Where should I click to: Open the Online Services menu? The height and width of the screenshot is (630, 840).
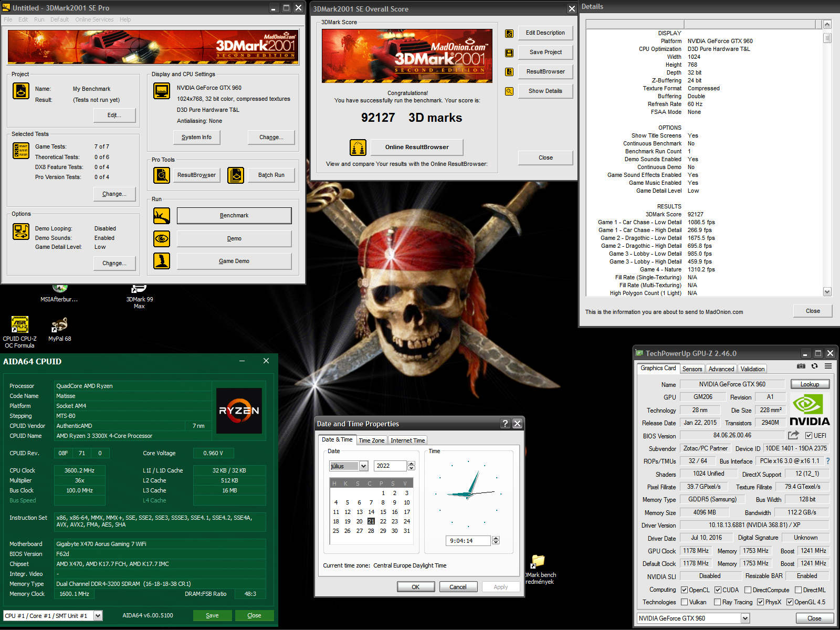click(94, 19)
